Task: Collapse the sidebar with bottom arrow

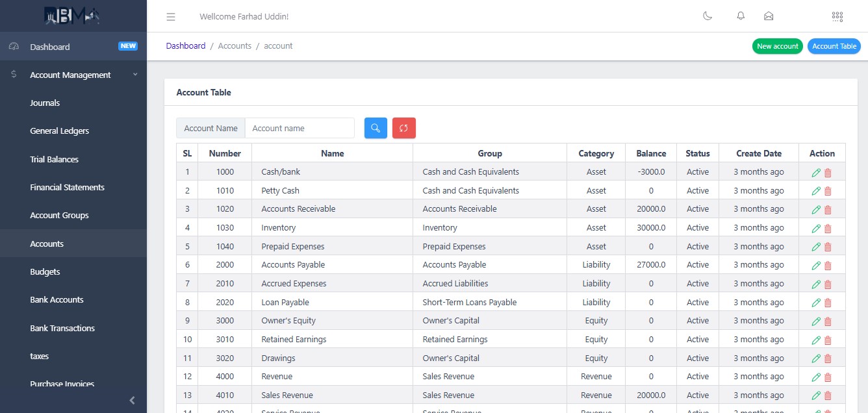Action: pos(132,400)
